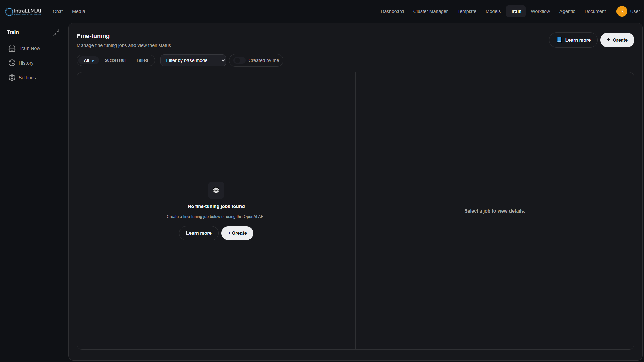Viewport: 644px width, 362px height.
Task: Toggle the Created by me switch
Action: (x=239, y=60)
